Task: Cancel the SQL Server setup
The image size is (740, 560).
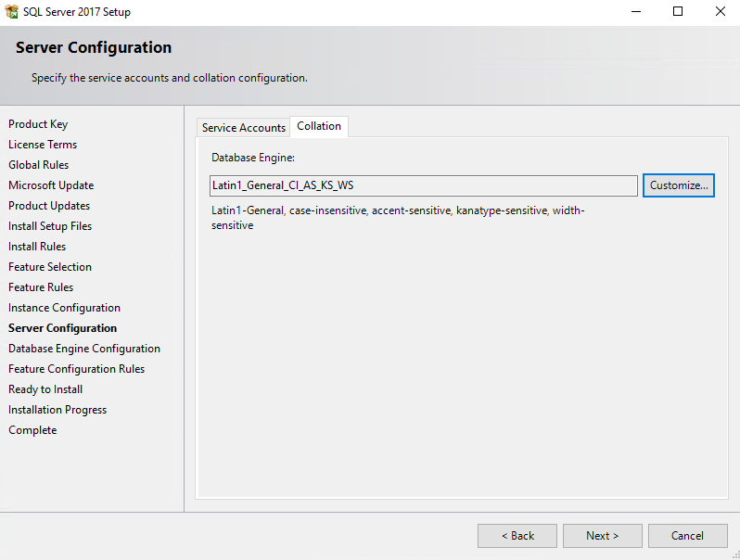Action: pyautogui.click(x=687, y=536)
